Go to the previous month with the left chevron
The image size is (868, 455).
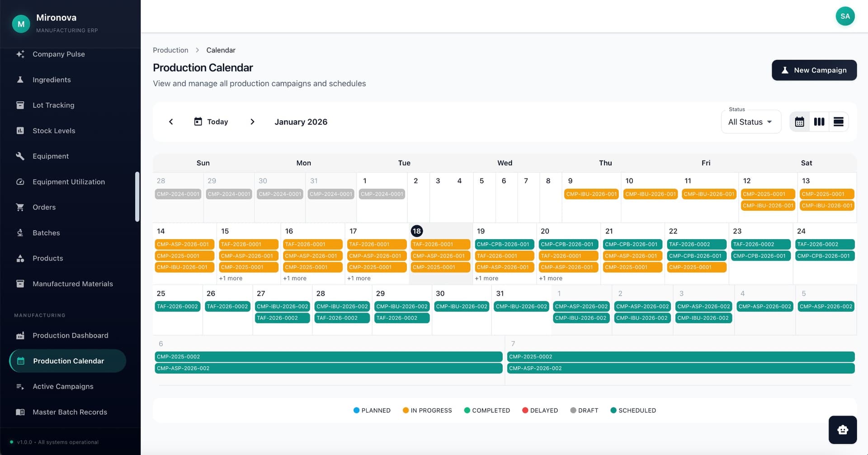click(171, 121)
